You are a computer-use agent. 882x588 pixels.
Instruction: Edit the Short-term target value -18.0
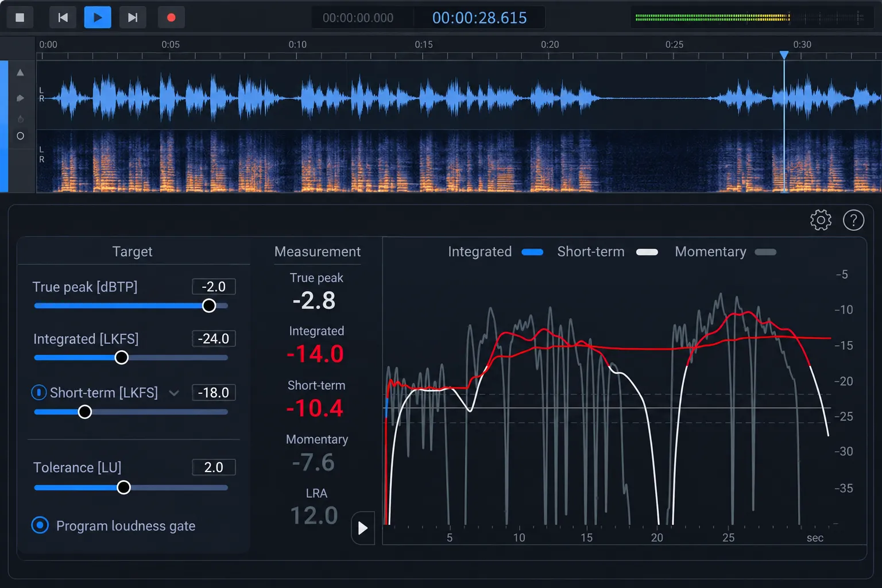pos(214,393)
